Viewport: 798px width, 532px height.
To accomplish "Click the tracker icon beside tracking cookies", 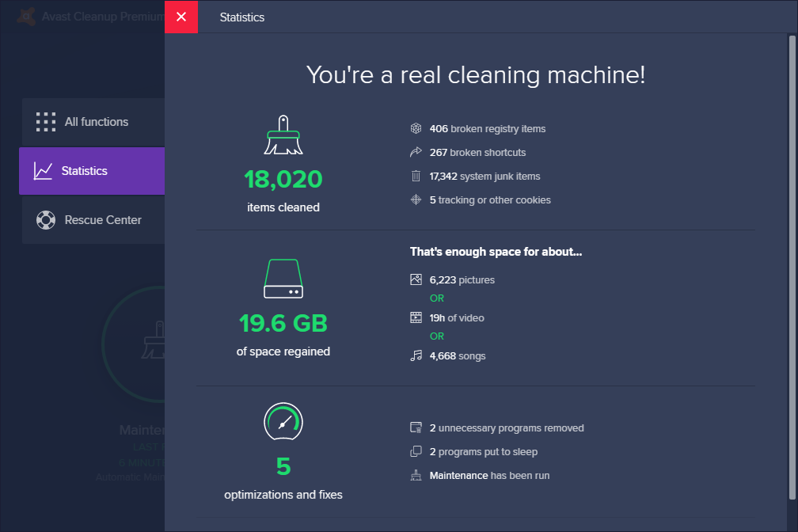I will 416,199.
